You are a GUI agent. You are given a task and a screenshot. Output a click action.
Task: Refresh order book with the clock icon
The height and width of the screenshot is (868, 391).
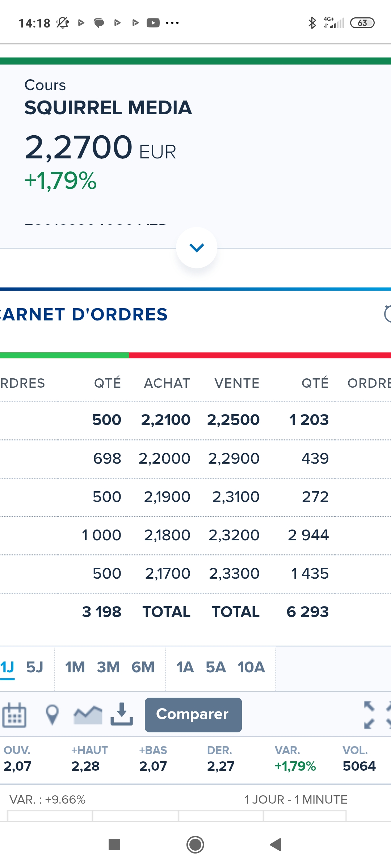[387, 314]
